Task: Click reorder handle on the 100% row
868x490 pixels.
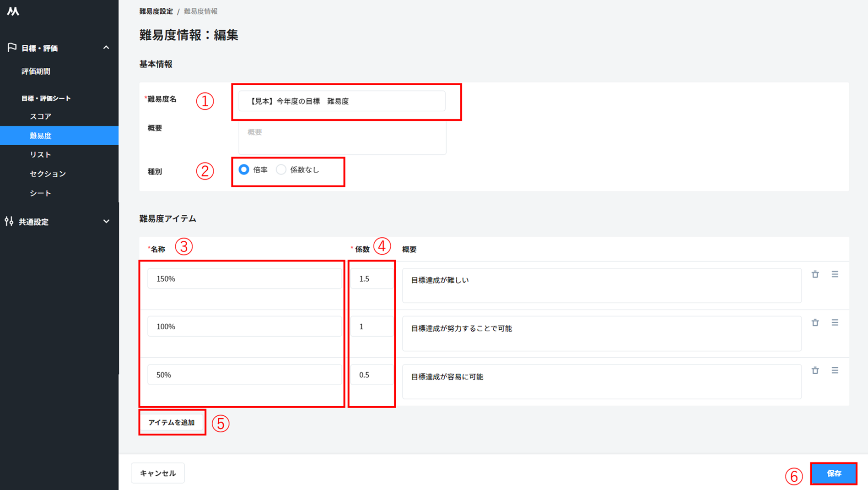Action: pos(835,322)
